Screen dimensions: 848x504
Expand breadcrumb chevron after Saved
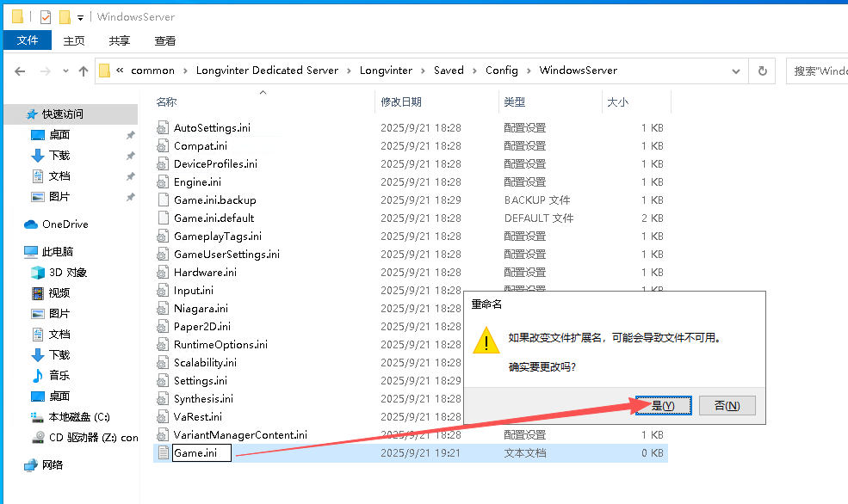click(474, 71)
